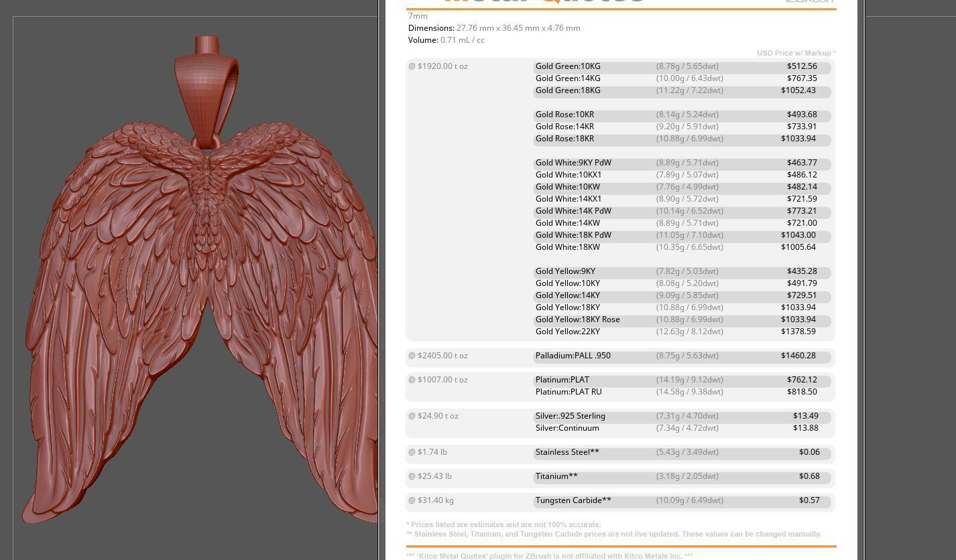Click the $1052.43 price for Gold Green 18KG
This screenshot has height=560, width=956.
(798, 90)
